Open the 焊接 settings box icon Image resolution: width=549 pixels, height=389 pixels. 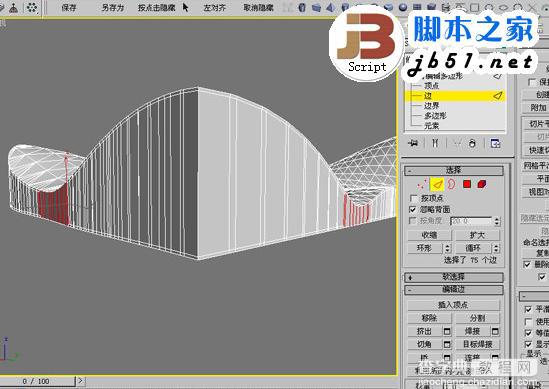[x=495, y=331]
